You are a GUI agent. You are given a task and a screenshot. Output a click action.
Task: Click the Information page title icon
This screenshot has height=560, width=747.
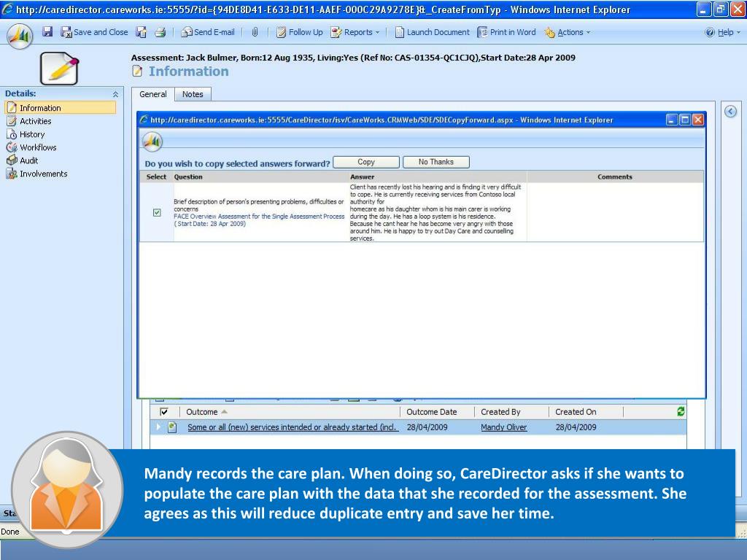pyautogui.click(x=137, y=71)
